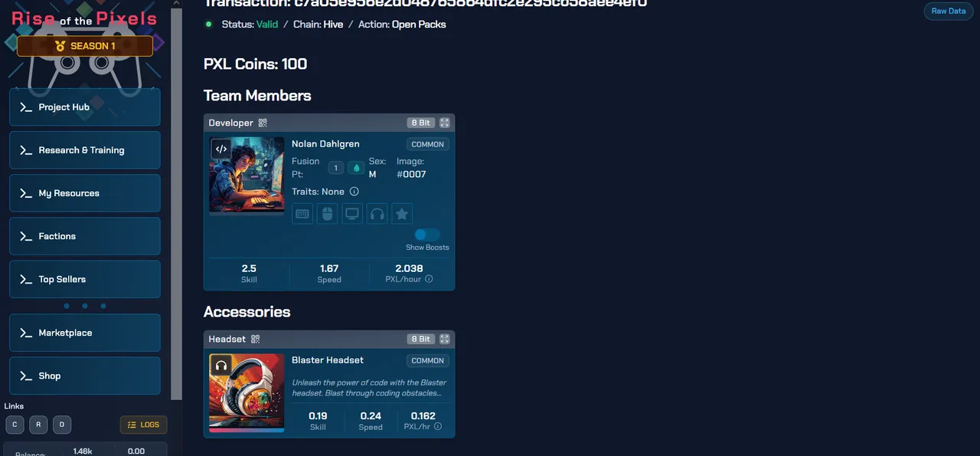Click the Speed value 1.67
Image resolution: width=980 pixels, height=456 pixels.
point(329,268)
